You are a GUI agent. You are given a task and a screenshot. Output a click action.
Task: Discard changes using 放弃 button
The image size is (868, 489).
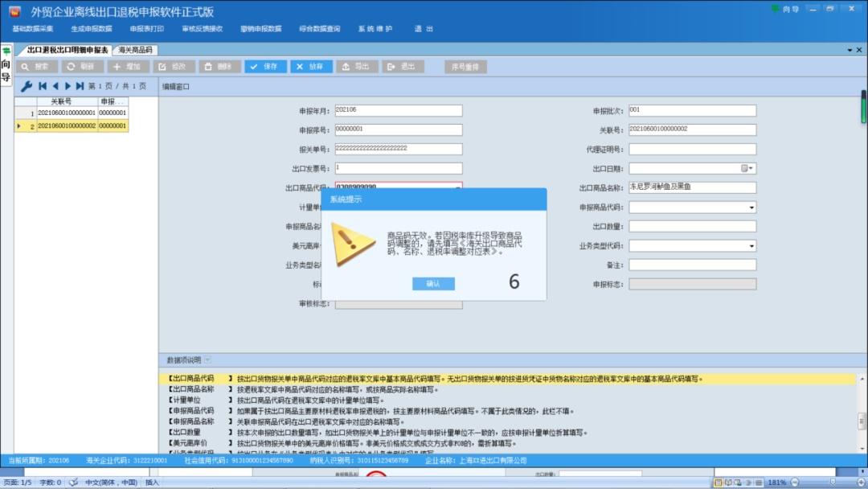pyautogui.click(x=311, y=67)
